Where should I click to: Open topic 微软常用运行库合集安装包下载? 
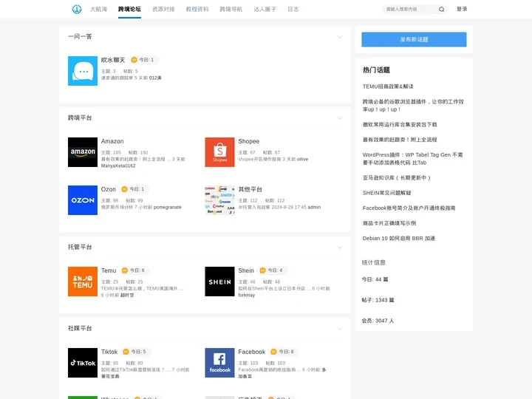pyautogui.click(x=400, y=125)
